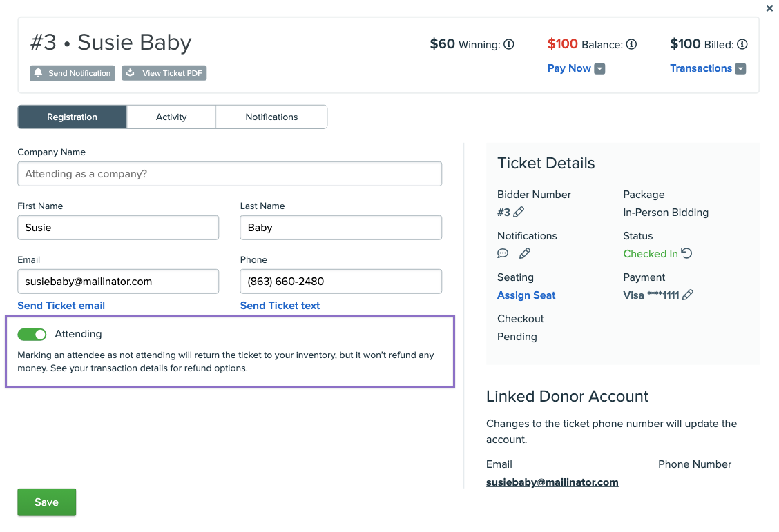Open linked donor email susiebaby@mailinator.com
The height and width of the screenshot is (532, 779).
[x=552, y=482]
